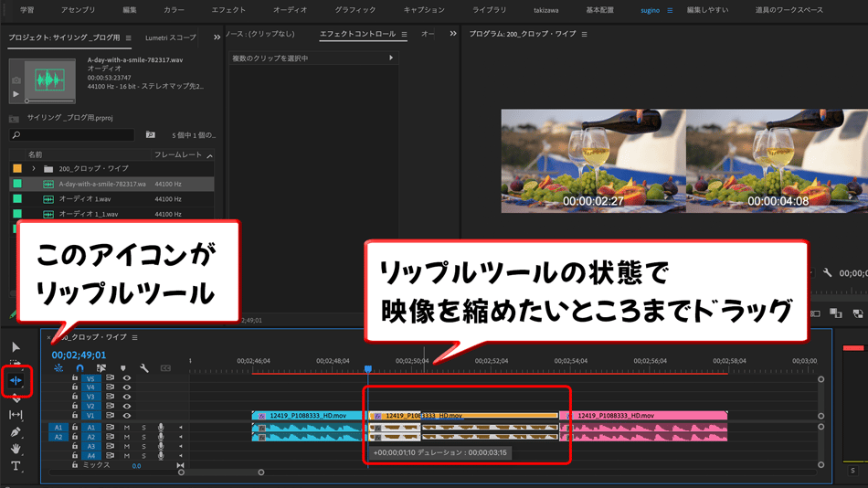868x488 pixels.
Task: Toggle timeline snap magnet icon
Action: pos(79,368)
